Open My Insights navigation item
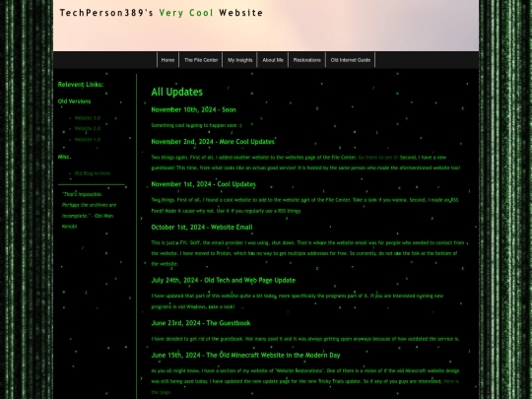The width and height of the screenshot is (532, 399). (x=239, y=60)
